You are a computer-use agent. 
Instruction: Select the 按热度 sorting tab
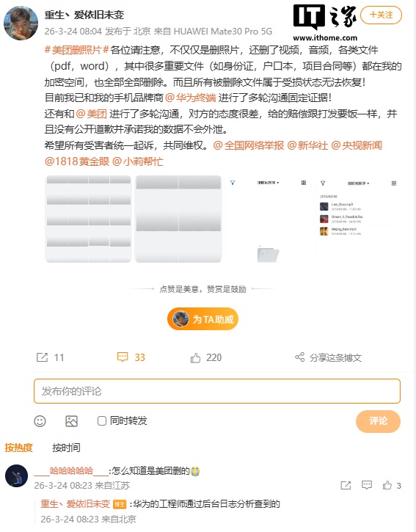(x=18, y=448)
